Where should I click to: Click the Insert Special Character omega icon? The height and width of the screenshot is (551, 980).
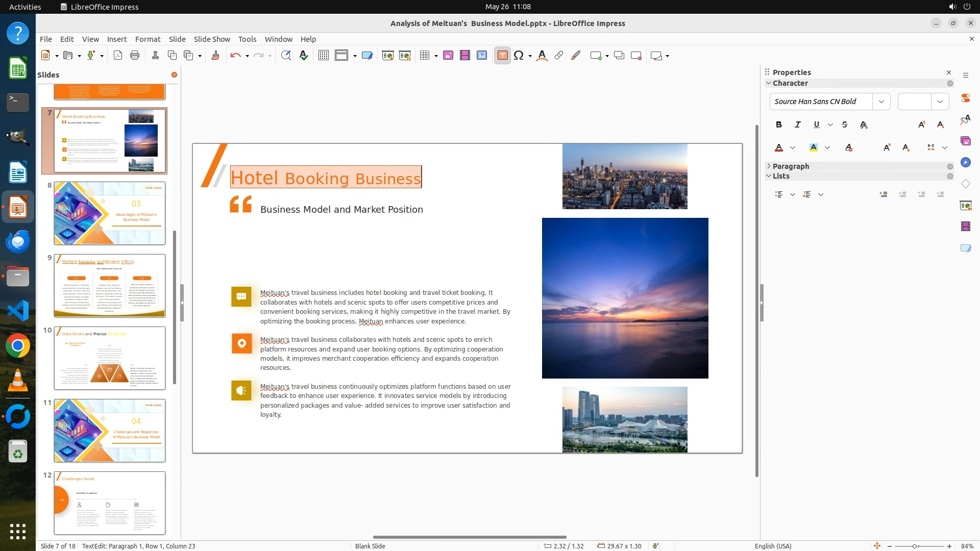point(519,56)
